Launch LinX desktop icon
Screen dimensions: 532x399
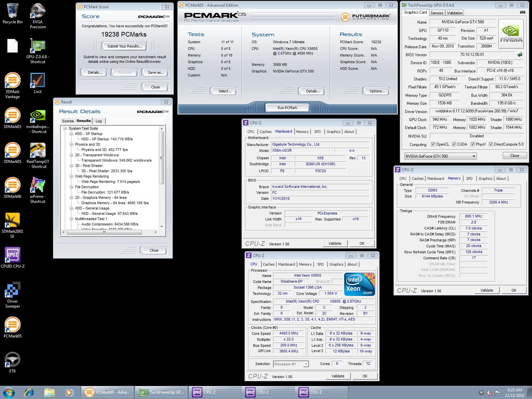[38, 83]
